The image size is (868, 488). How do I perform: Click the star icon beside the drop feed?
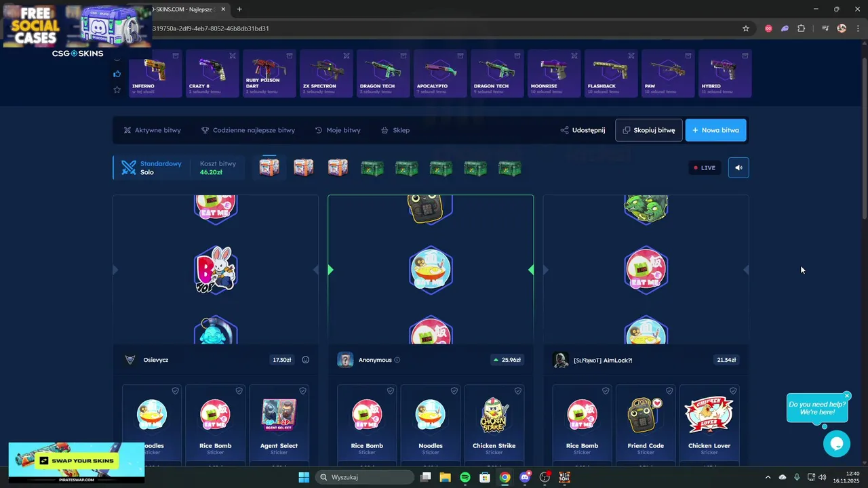point(117,89)
